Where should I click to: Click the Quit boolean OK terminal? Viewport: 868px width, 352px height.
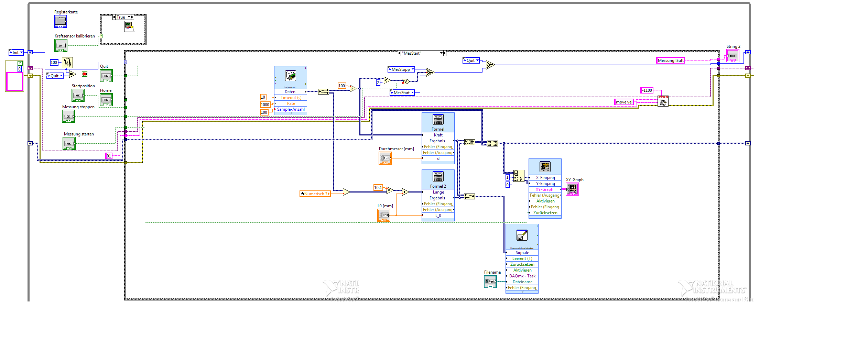coord(106,76)
